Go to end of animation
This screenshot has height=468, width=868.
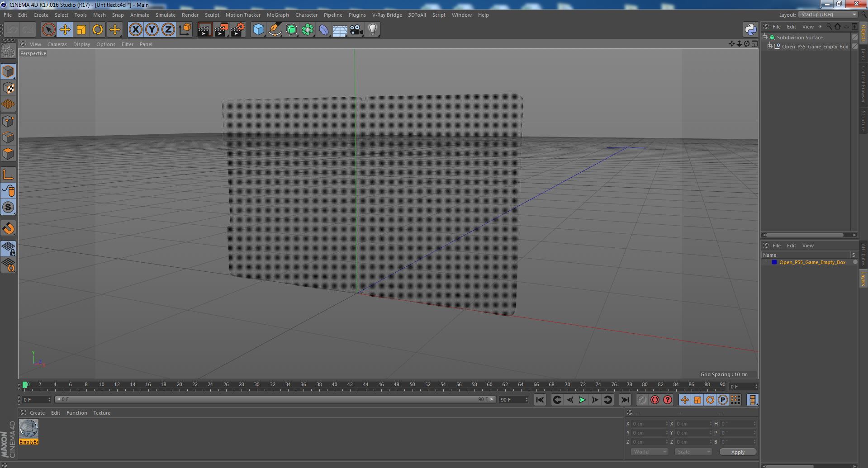coord(625,400)
